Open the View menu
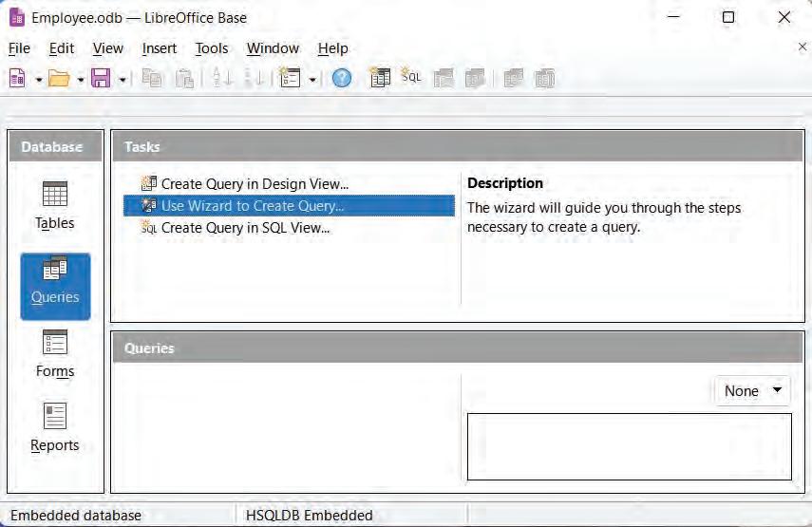The width and height of the screenshot is (812, 527). point(107,48)
